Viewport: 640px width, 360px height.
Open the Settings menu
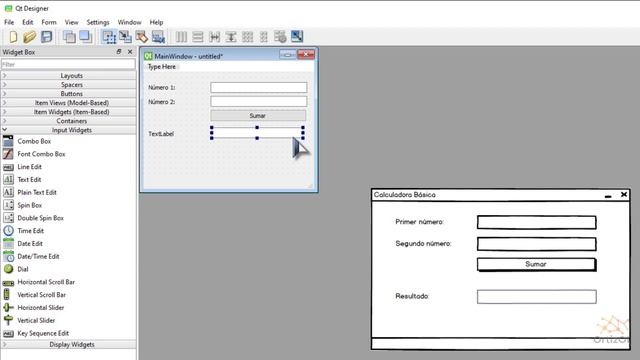(x=98, y=22)
